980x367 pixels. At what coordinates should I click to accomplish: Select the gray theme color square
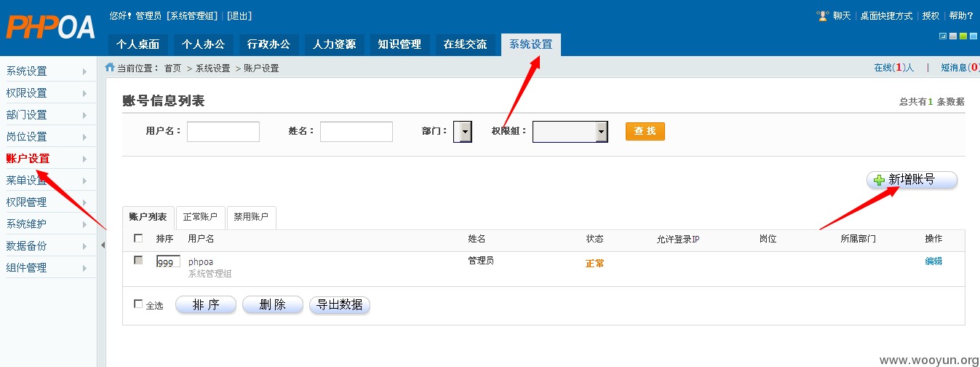coord(953,36)
